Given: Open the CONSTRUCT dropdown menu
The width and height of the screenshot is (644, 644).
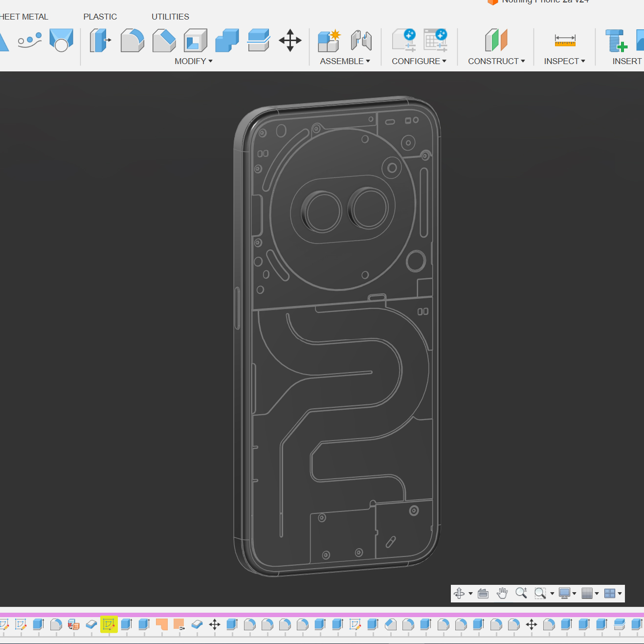Looking at the screenshot, I should [496, 61].
